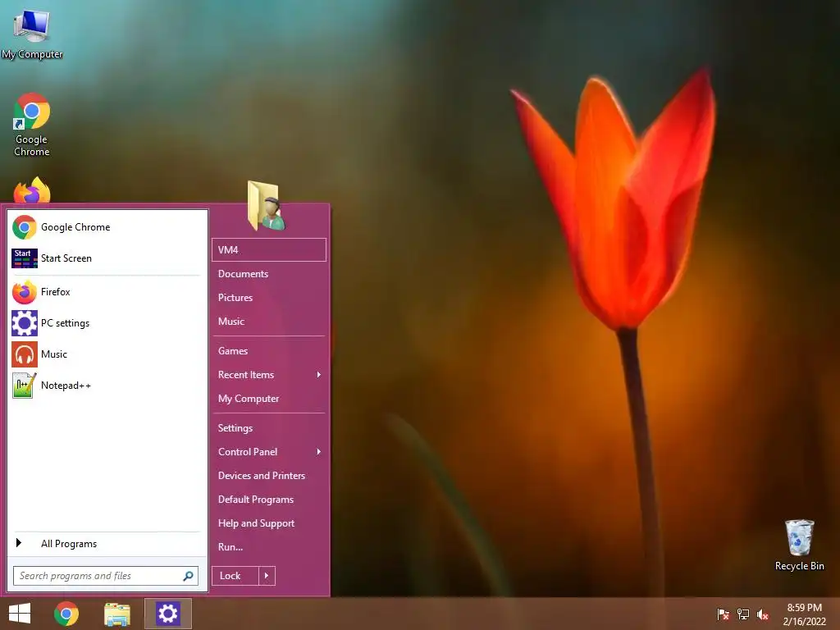Open the Music folder in the right pane

point(269,322)
